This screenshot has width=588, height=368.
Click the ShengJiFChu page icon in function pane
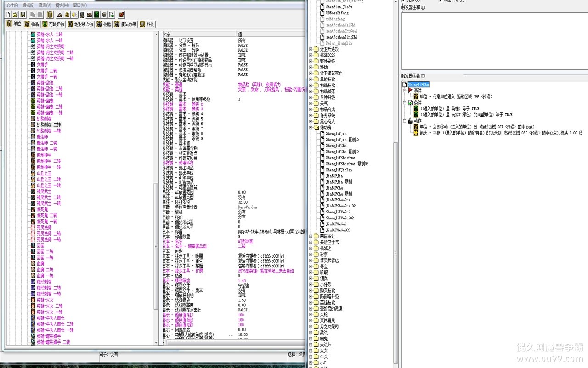(x=404, y=85)
